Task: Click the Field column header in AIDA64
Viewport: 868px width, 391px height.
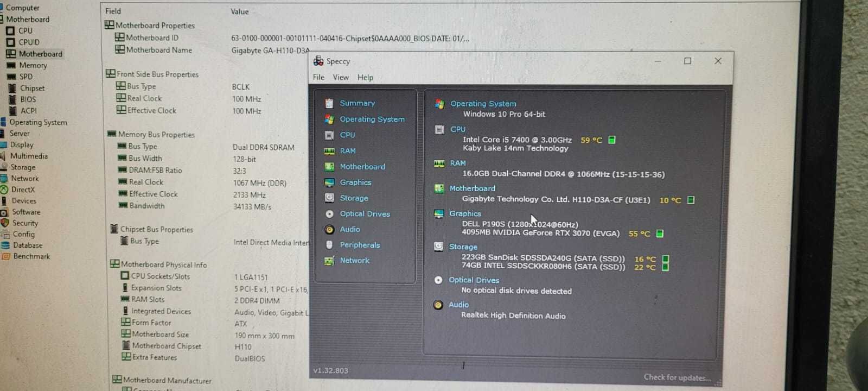Action: [113, 11]
